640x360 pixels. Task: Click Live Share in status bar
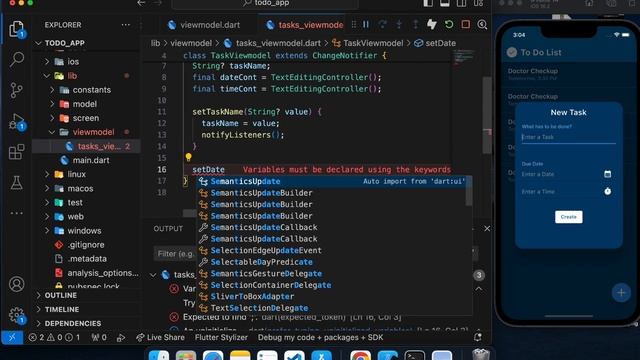pos(160,337)
